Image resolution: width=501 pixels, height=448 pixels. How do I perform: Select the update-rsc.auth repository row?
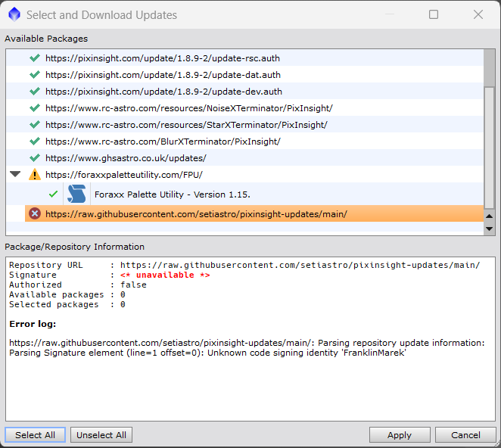[x=244, y=58]
